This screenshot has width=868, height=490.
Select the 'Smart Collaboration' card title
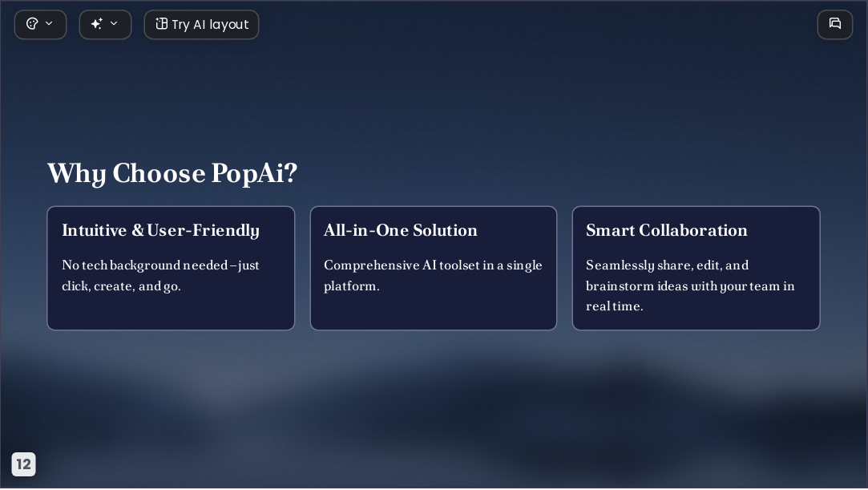667,230
